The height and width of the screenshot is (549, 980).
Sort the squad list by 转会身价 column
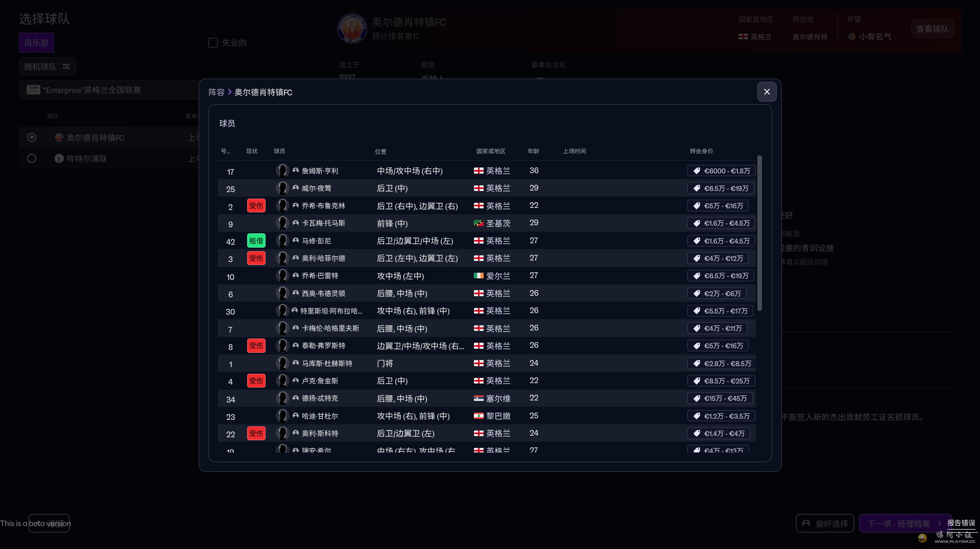tap(701, 151)
